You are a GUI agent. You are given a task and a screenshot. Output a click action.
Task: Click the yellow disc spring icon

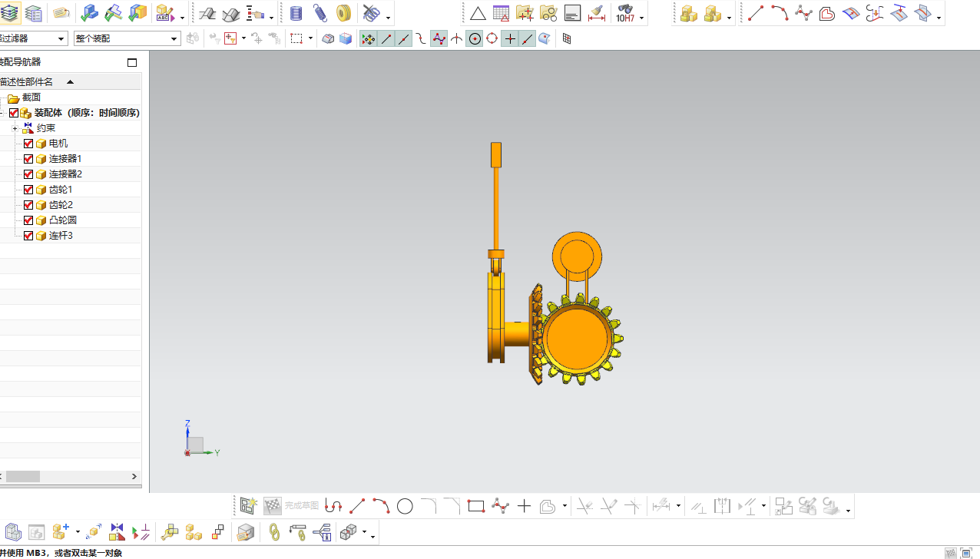pos(343,13)
